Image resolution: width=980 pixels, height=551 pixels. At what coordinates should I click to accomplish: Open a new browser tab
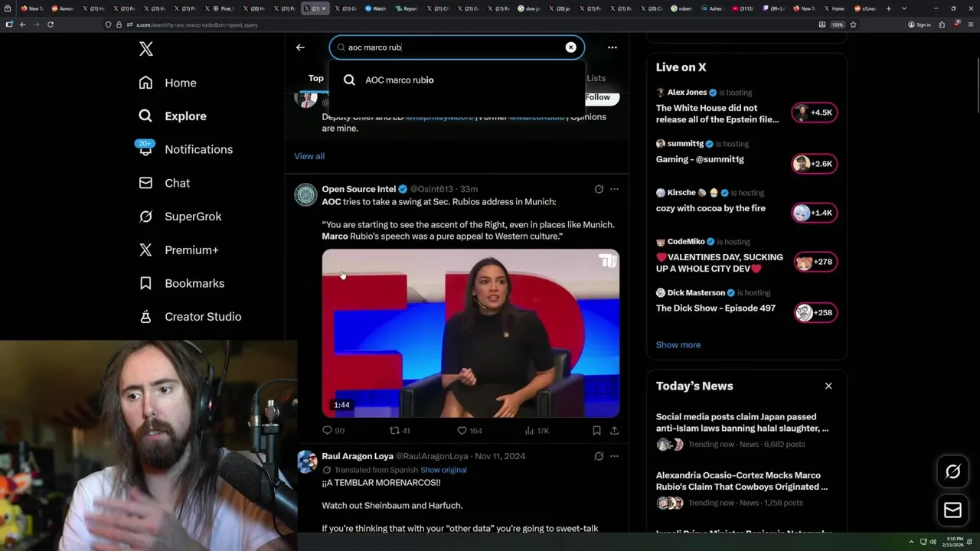(888, 8)
